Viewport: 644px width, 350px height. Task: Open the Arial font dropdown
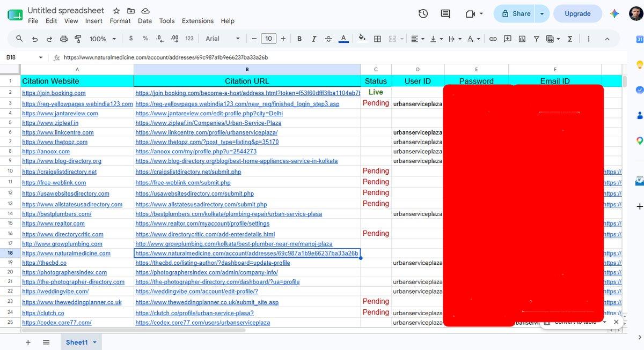click(223, 39)
